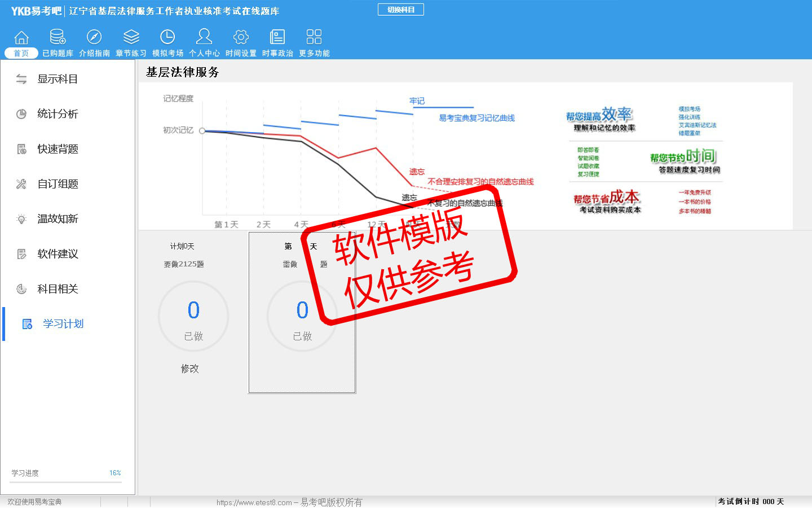Go to 个人中心 user icon
Viewport: 812px width, 508px height.
click(x=204, y=38)
